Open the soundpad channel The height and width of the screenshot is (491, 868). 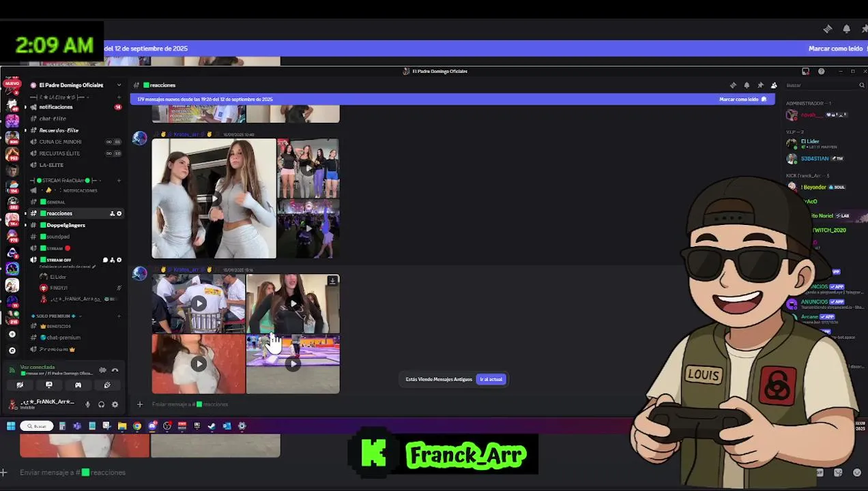[x=75, y=237]
